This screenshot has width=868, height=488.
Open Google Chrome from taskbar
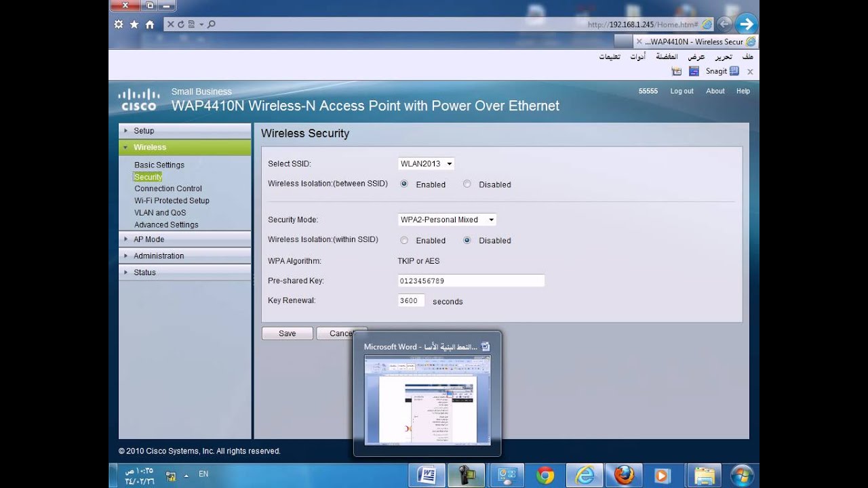545,475
